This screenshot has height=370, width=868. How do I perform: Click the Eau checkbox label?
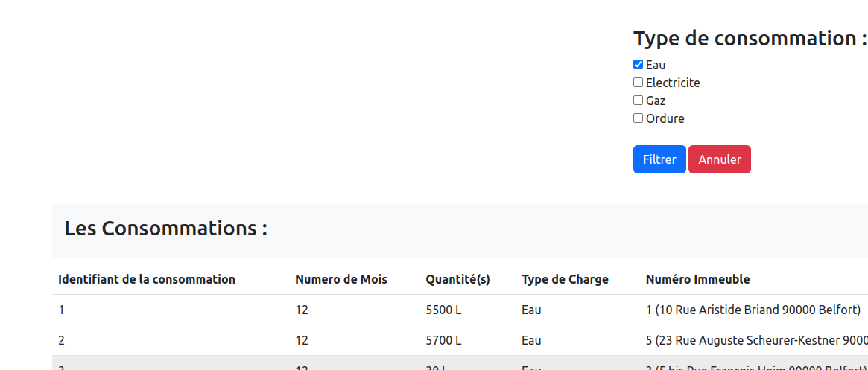(656, 65)
